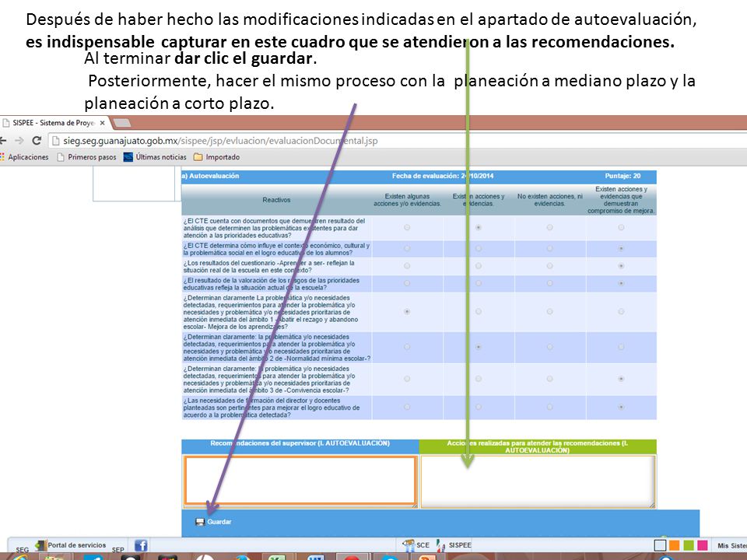Image resolution: width=747 pixels, height=560 pixels.
Task: Click the 'Fecha de evaluación' header text
Action: click(x=443, y=177)
